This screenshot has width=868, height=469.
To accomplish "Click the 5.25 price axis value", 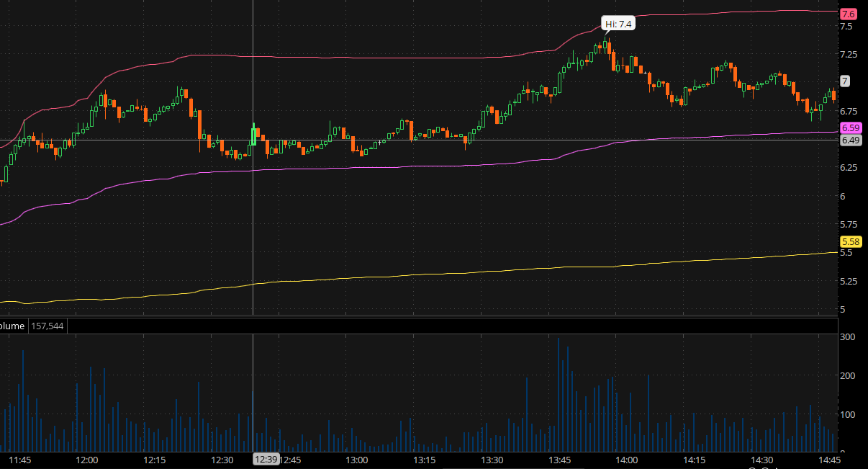I will click(849, 281).
